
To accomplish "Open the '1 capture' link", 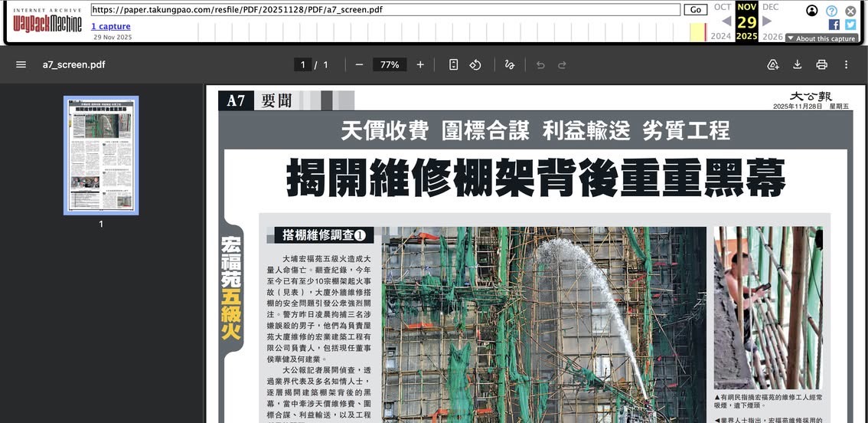I will 111,26.
